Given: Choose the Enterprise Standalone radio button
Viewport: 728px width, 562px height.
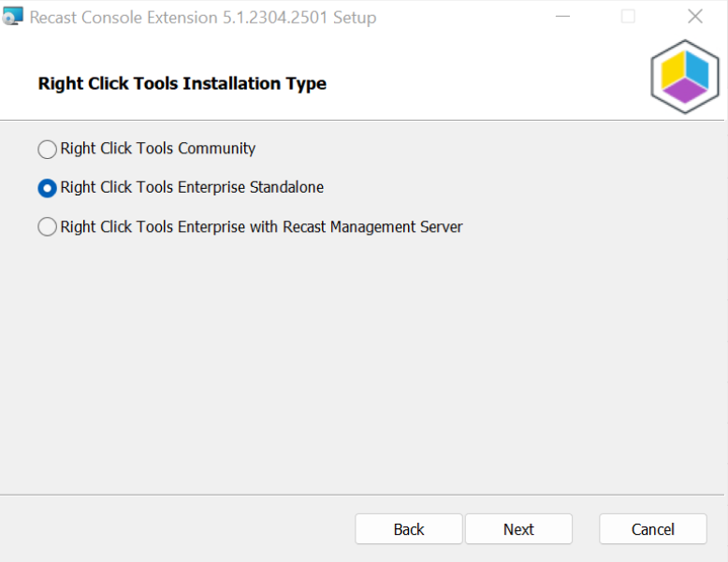Looking at the screenshot, I should (47, 188).
